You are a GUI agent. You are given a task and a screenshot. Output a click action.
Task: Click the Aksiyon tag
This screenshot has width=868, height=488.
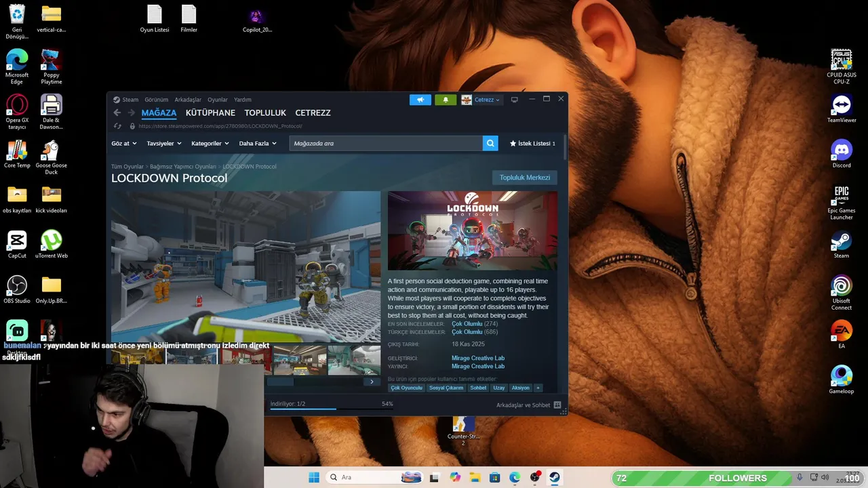521,388
